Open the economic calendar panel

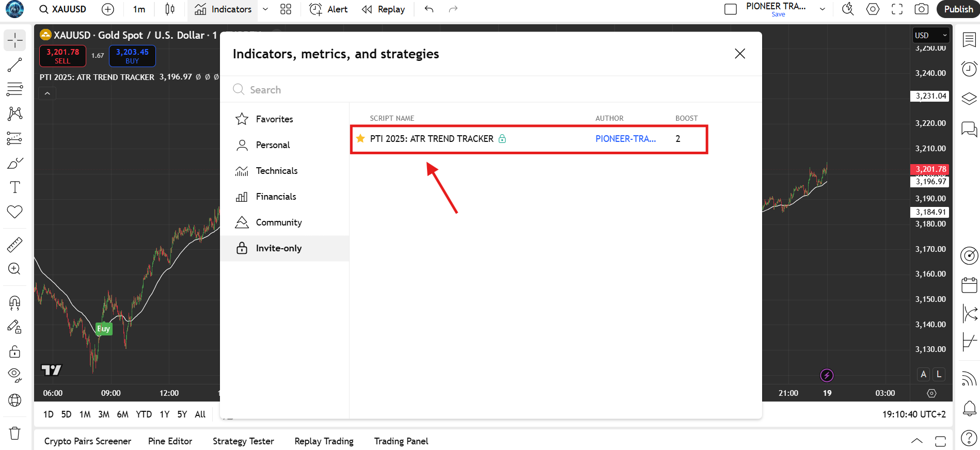pos(969,285)
